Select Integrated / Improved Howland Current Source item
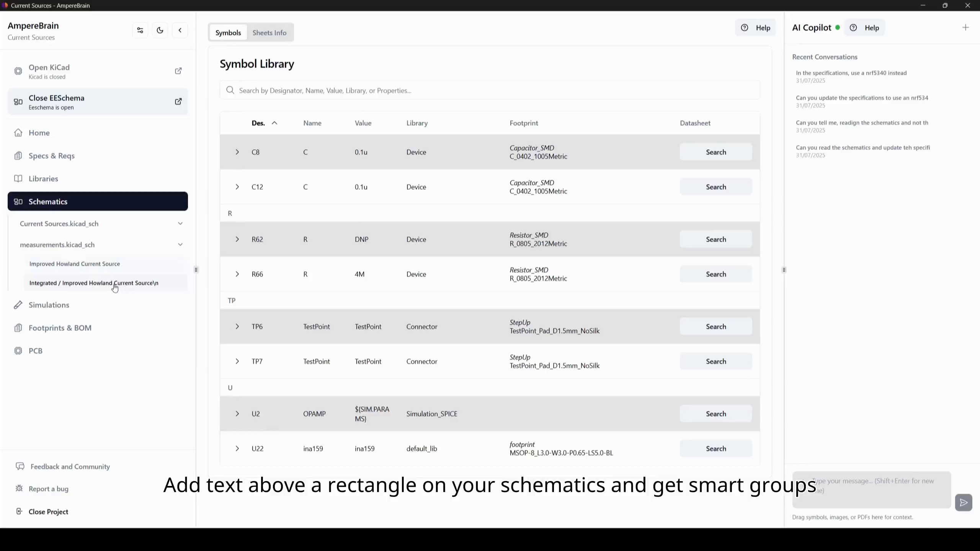Viewport: 980px width, 551px height. click(x=106, y=283)
